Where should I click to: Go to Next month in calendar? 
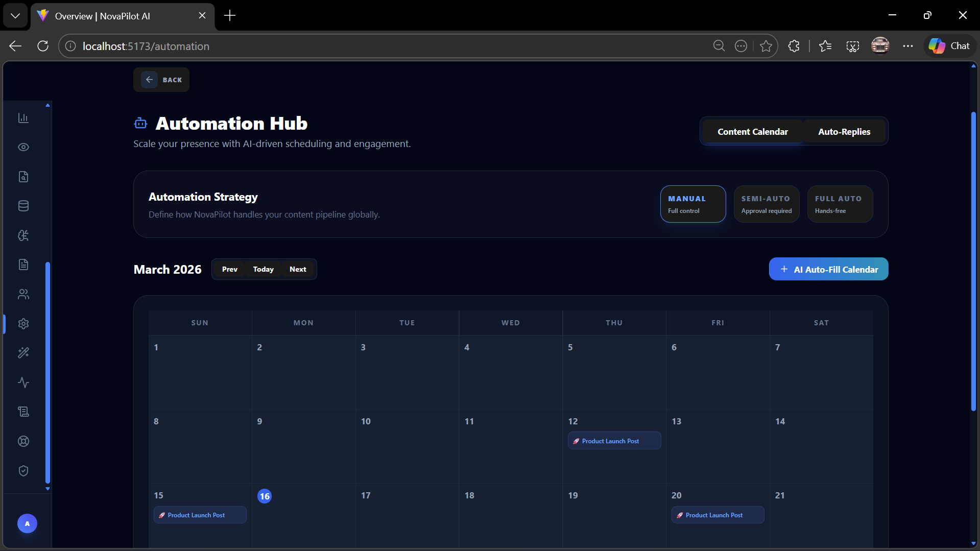pos(298,269)
